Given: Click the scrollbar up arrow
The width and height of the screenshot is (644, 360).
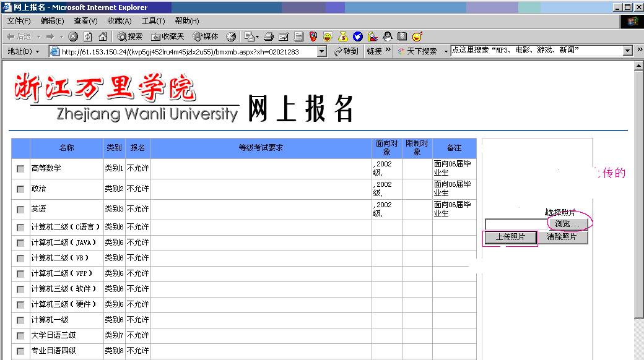Looking at the screenshot, I should coord(638,66).
